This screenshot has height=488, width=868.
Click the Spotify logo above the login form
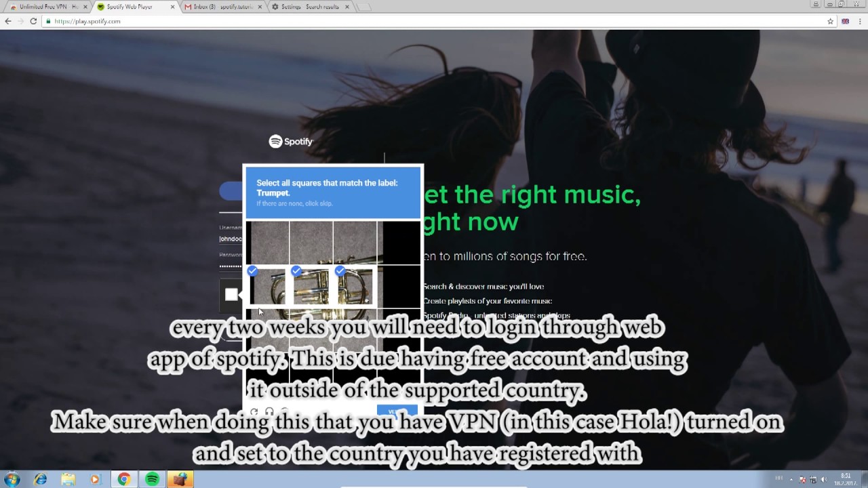[291, 141]
